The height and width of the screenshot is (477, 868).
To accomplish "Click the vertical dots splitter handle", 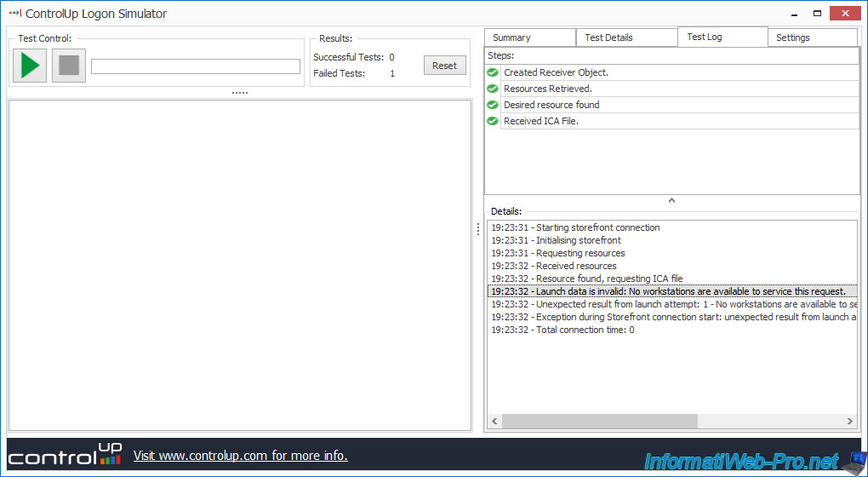I will (x=478, y=229).
